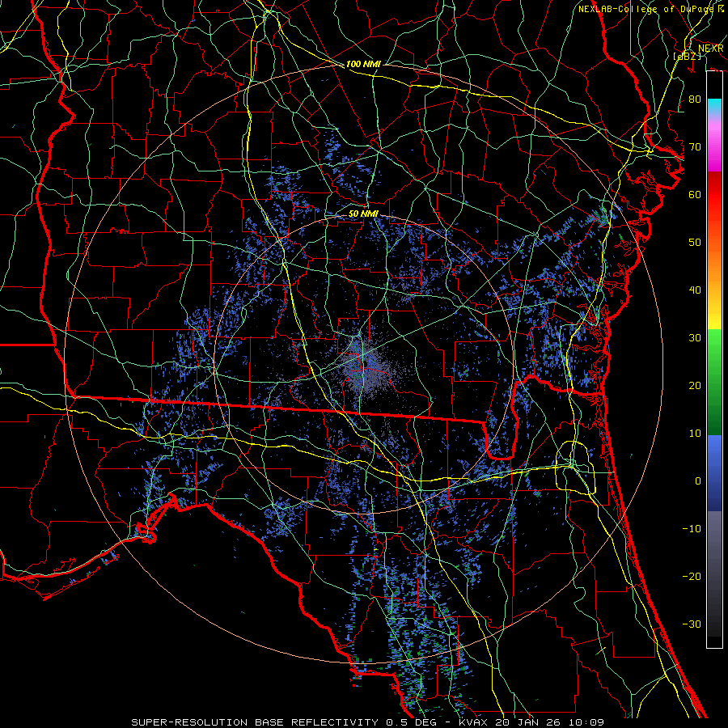Click the 40 value on the reflectivity scale
This screenshot has width=728, height=728.
coord(695,290)
